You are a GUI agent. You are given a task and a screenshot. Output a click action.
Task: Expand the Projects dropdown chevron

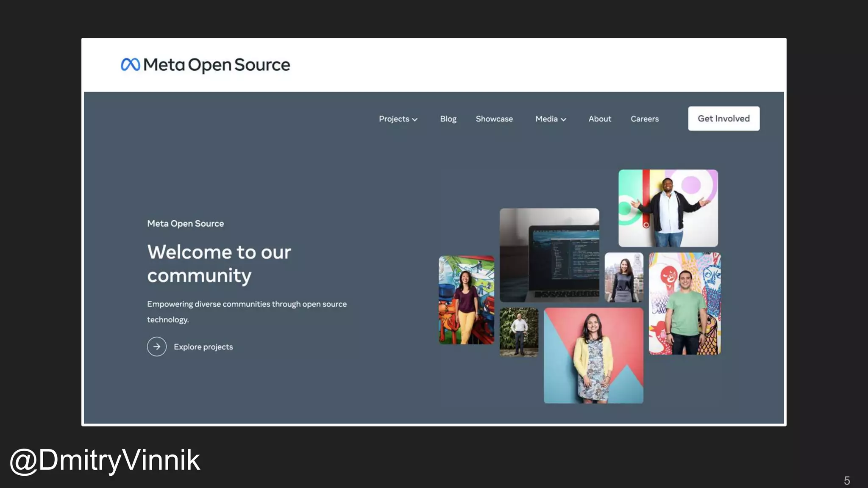[415, 119]
